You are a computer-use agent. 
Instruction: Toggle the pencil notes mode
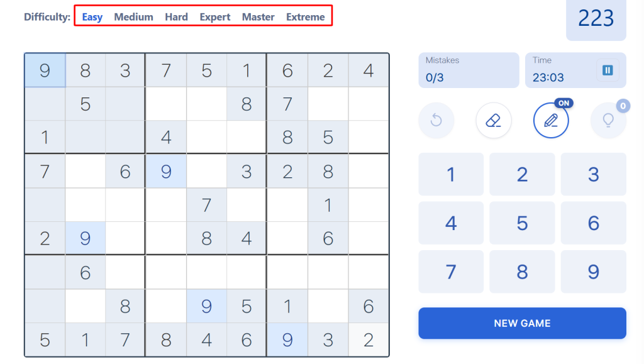551,120
